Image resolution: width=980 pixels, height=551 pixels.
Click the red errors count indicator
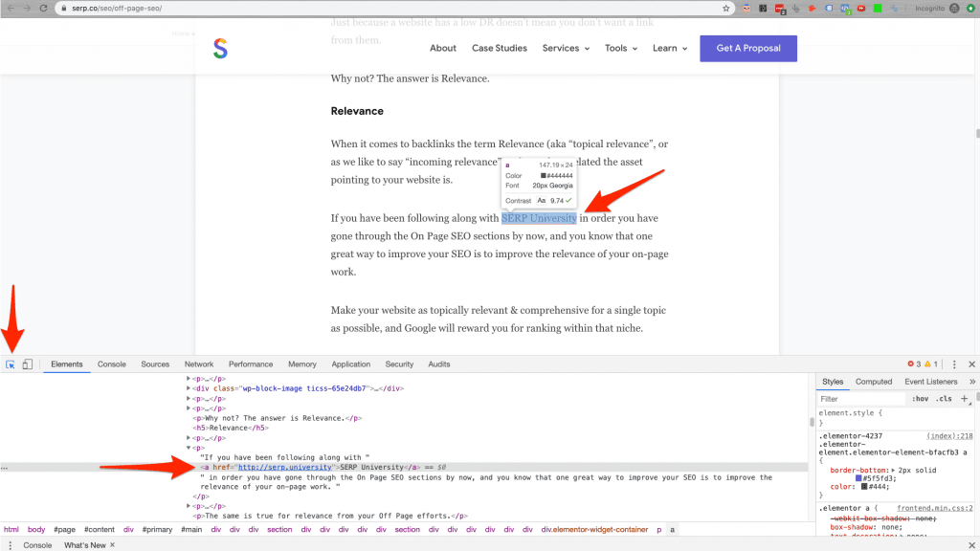tap(914, 364)
